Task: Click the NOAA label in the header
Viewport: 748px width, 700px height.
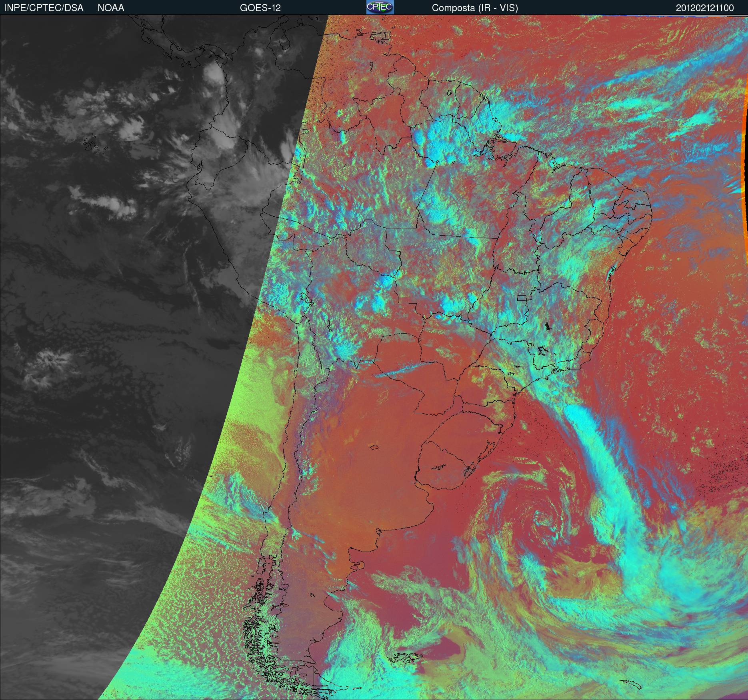Action: [x=111, y=8]
